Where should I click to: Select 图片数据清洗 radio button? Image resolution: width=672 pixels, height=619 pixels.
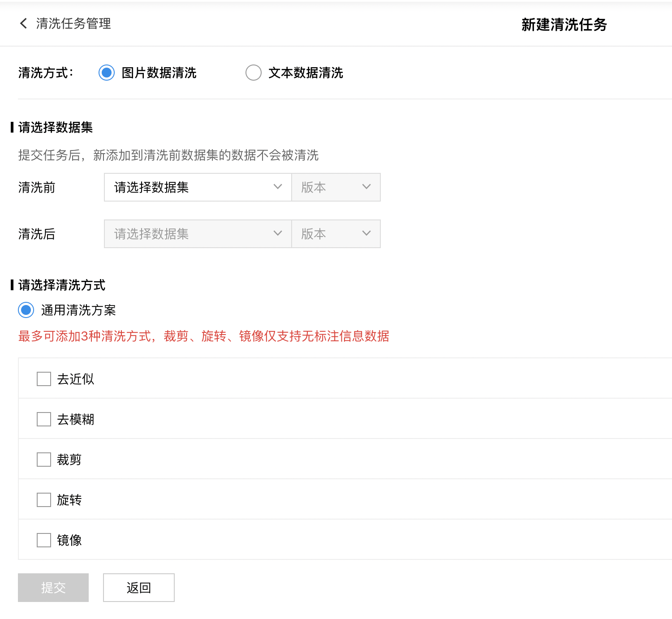click(107, 73)
